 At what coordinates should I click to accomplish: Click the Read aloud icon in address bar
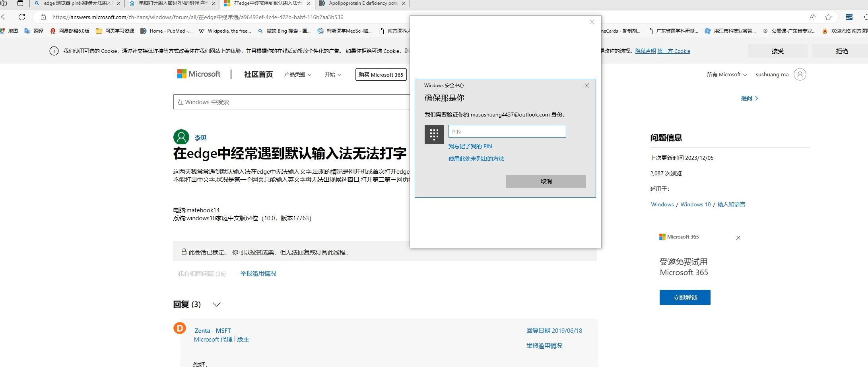(812, 17)
